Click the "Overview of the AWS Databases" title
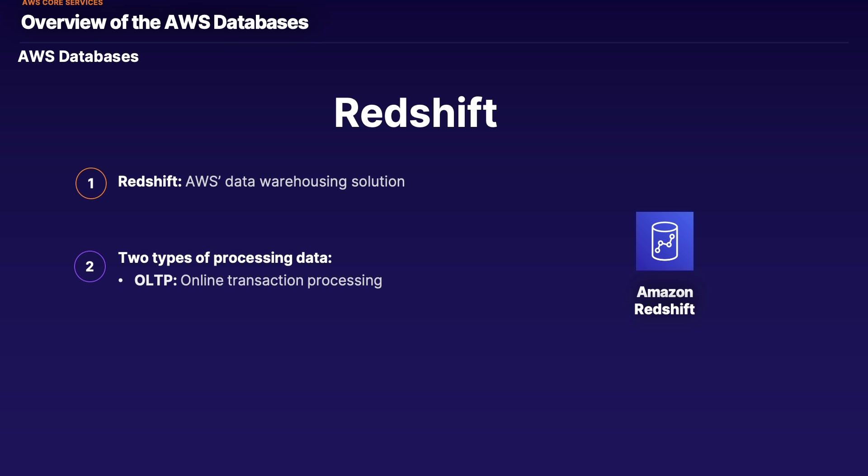Image resolution: width=868 pixels, height=476 pixels. (165, 22)
